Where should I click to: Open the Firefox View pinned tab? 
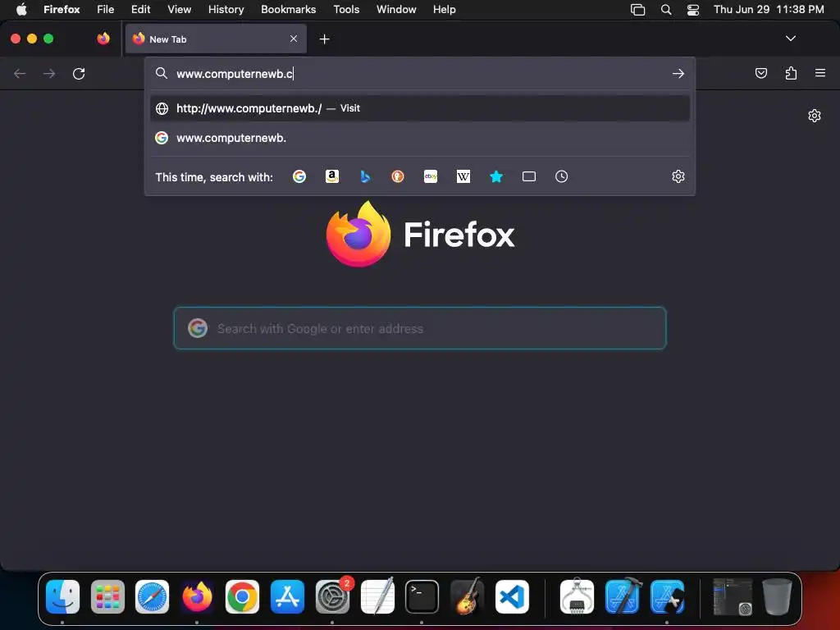coord(103,39)
